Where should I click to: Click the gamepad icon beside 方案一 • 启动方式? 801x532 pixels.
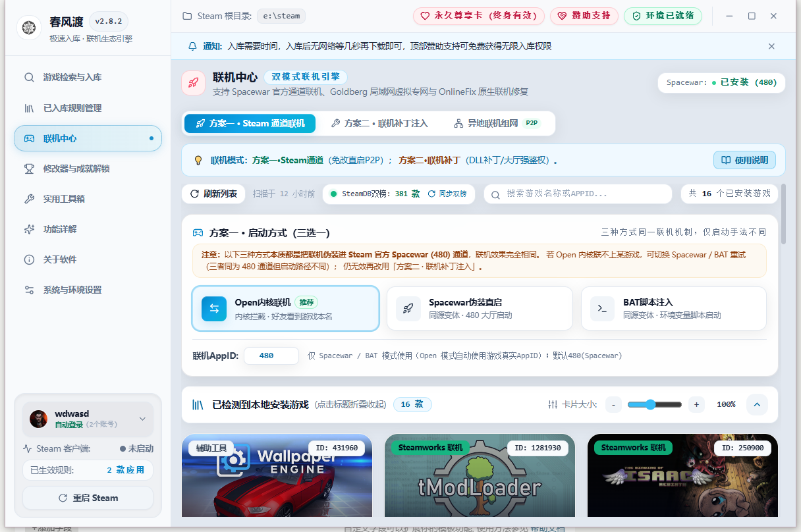tap(198, 232)
